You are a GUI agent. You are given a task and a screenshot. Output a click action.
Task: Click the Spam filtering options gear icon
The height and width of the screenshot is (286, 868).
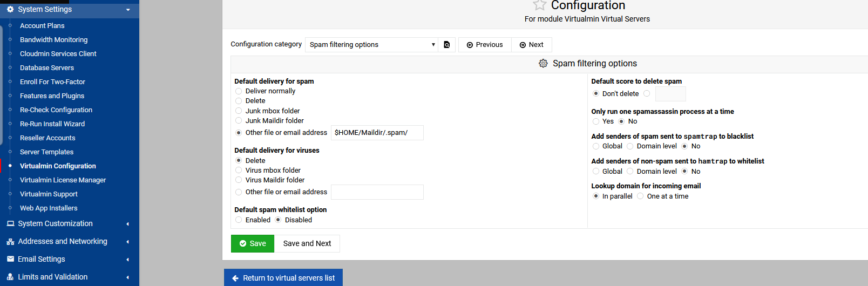pyautogui.click(x=543, y=64)
